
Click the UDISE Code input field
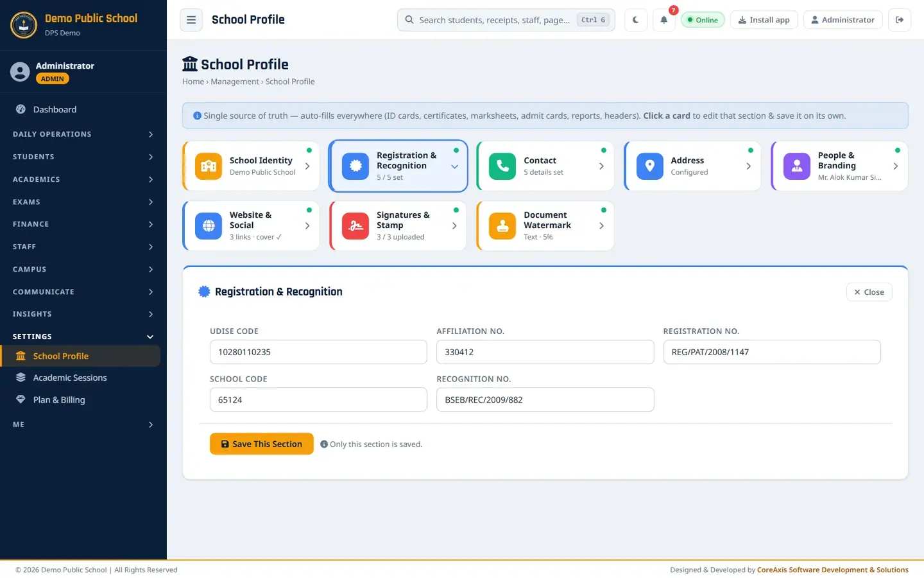click(318, 352)
